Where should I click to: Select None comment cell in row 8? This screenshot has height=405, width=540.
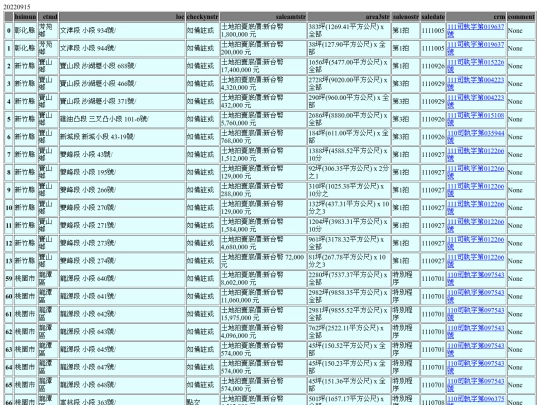(521, 172)
